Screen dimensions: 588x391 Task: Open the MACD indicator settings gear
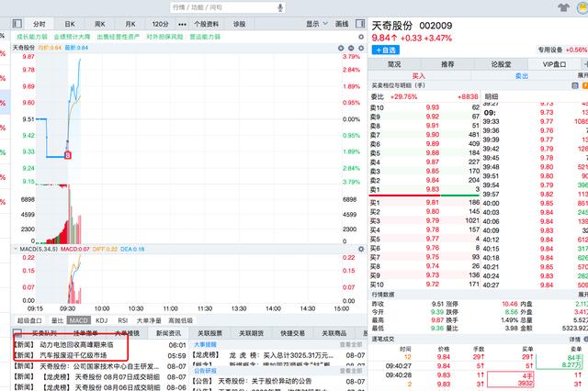[x=361, y=249]
